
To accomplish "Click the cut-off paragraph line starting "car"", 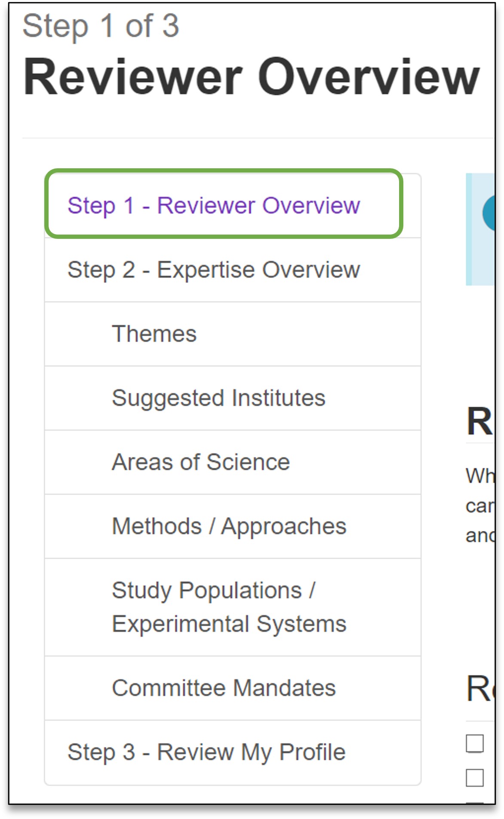I will coord(480,506).
